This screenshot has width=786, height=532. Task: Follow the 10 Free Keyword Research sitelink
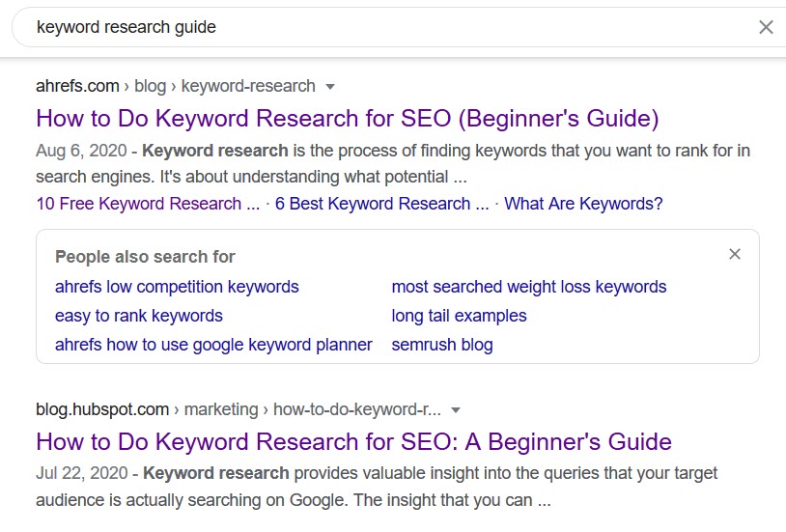(x=148, y=204)
